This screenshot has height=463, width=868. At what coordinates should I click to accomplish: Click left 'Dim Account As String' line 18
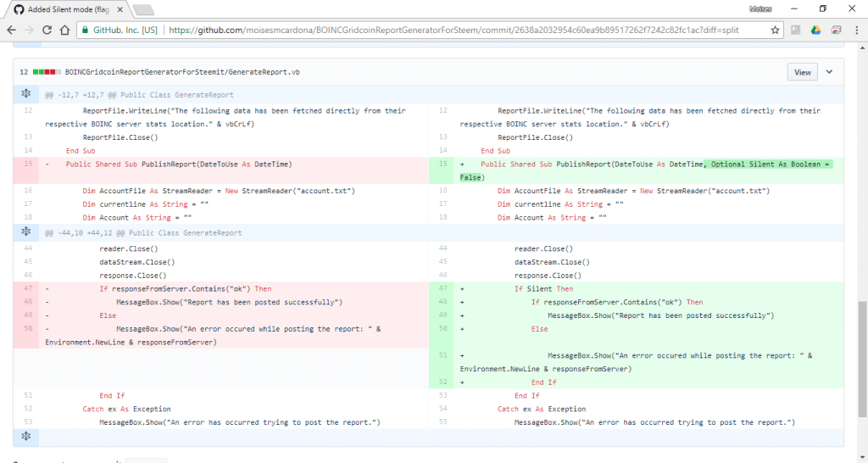coord(137,218)
